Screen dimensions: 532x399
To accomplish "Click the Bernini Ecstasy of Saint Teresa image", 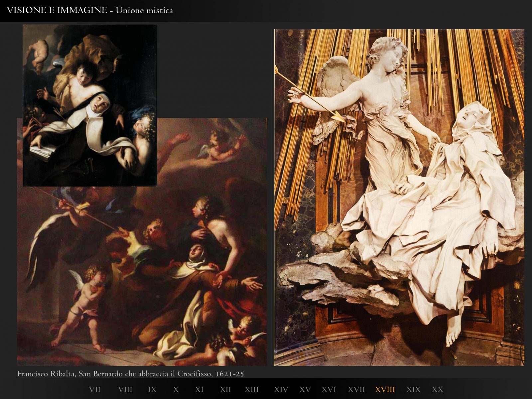I will click(399, 198).
